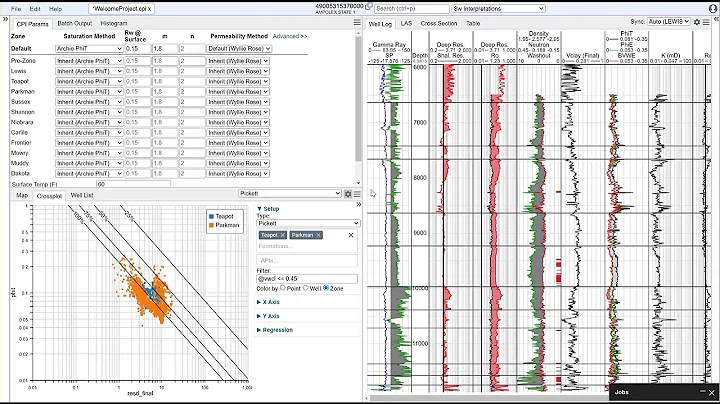Open Dakota zone Permeability Method dropdown
The image size is (720, 404).
click(x=238, y=174)
